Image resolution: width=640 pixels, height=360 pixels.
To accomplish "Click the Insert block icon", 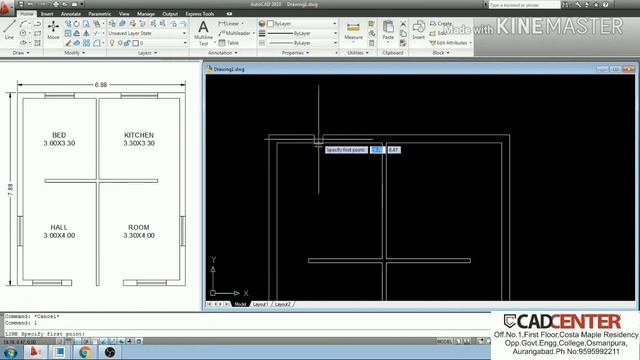I will click(x=419, y=30).
